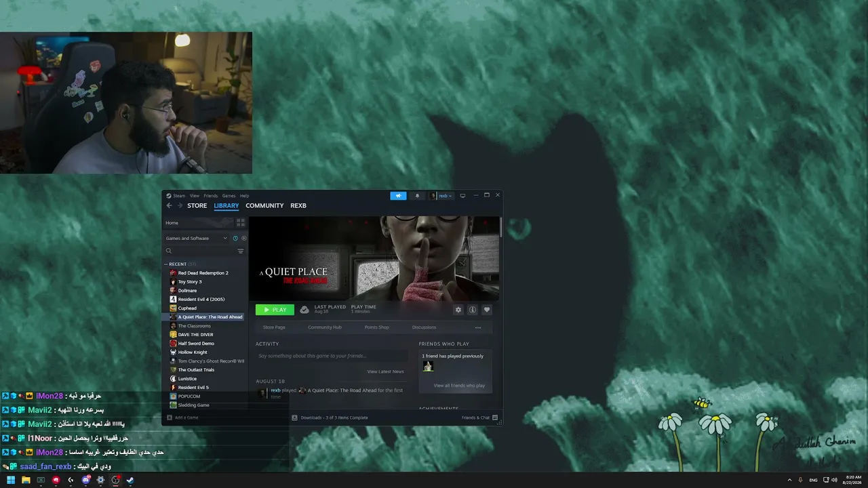The height and width of the screenshot is (488, 868).
Task: Go back with Steam back arrow
Action: coord(170,205)
